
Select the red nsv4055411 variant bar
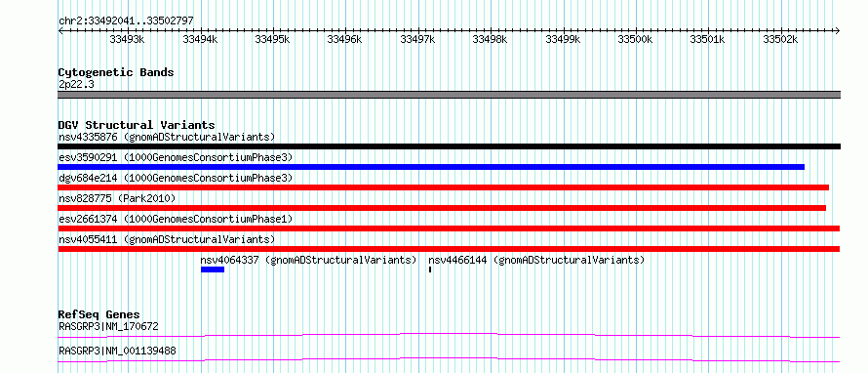449,249
